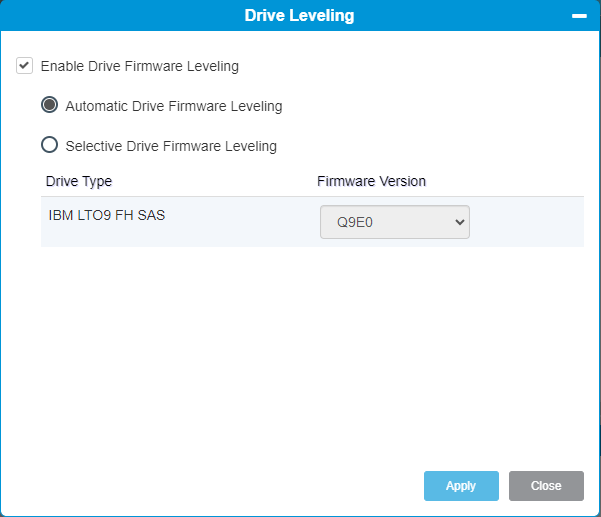Click the Automatic Drive Firmware Leveling label text
Viewport: 601px width, 517px height.
(174, 106)
